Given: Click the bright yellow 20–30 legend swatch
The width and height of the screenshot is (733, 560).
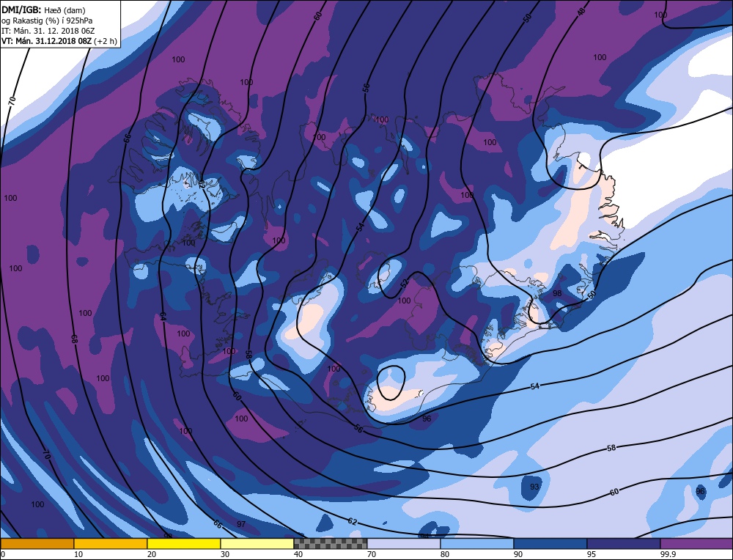Looking at the screenshot, I should [184, 543].
